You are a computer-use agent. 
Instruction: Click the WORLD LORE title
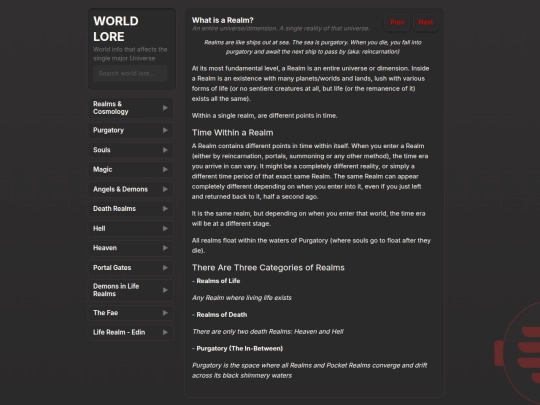pyautogui.click(x=116, y=29)
